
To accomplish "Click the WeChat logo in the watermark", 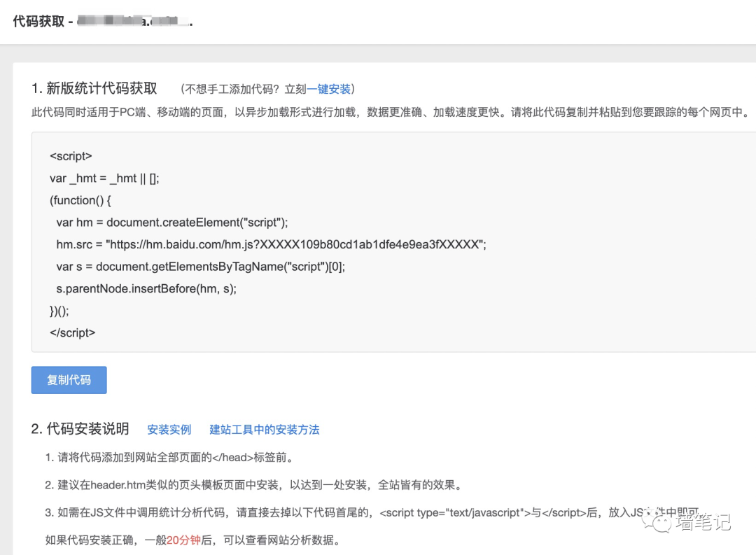I will tap(657, 521).
